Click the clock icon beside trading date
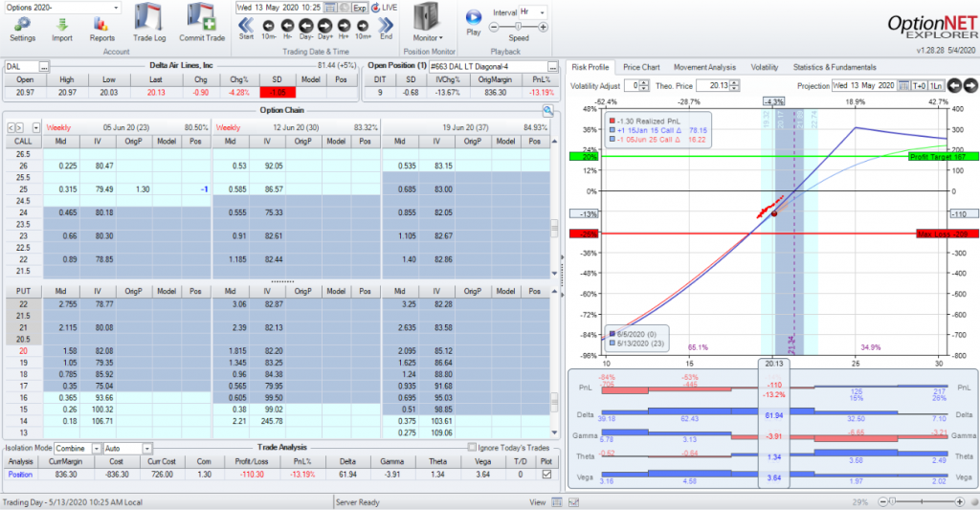 point(344,8)
